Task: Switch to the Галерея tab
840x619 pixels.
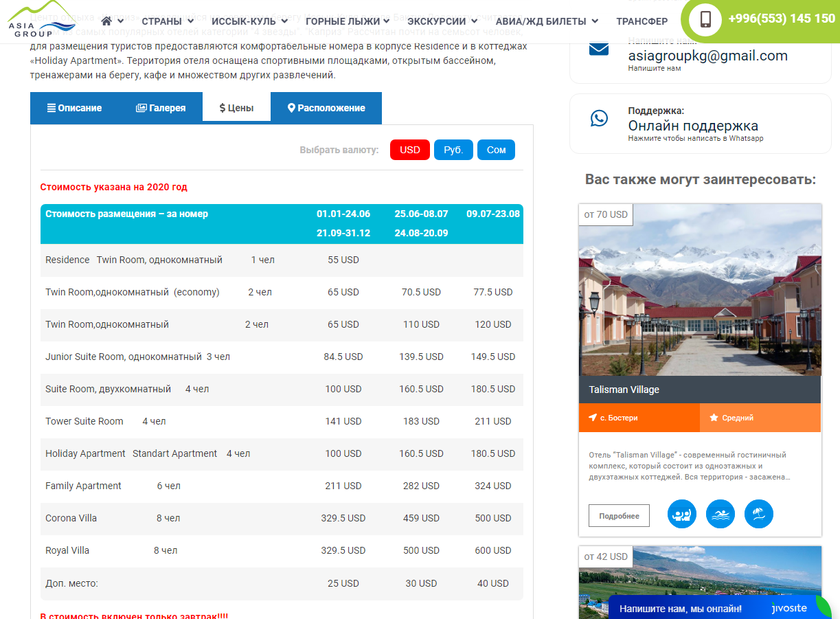Action: [161, 108]
